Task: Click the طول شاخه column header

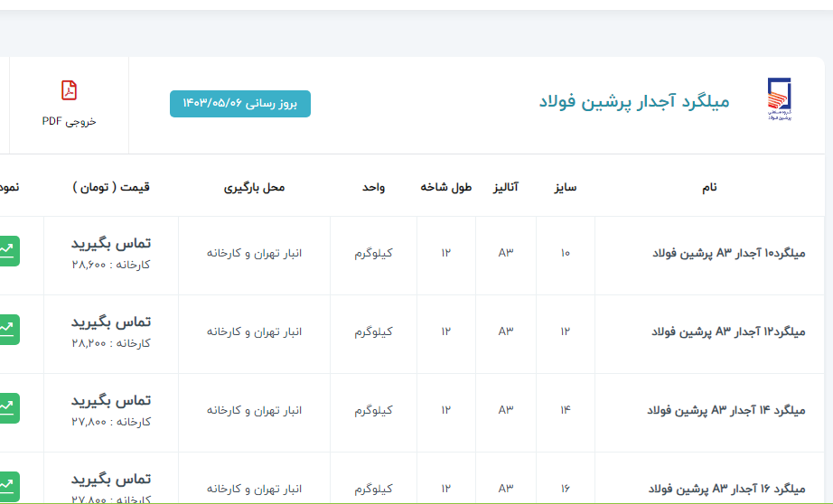Action: click(446, 187)
